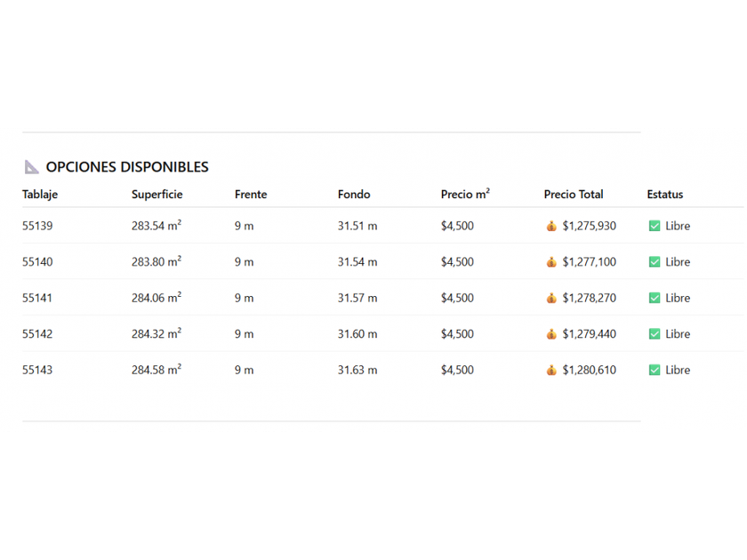Click the Superficie column header
Screen dimensions: 747x560
click(157, 195)
